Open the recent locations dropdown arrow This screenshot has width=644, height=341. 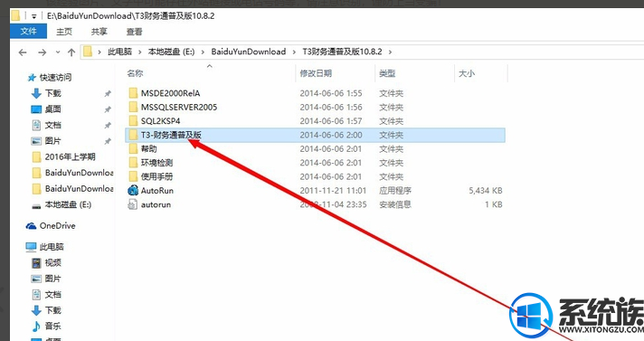[x=58, y=52]
